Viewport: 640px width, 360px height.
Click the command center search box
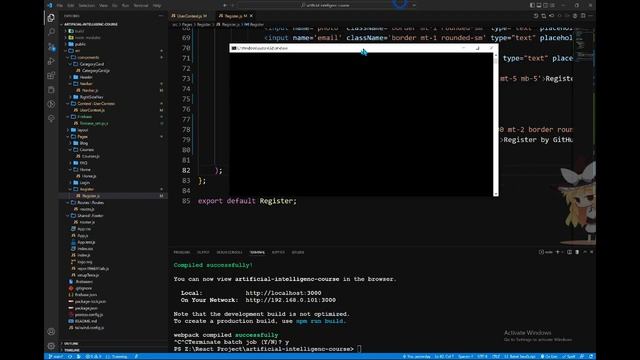[327, 5]
